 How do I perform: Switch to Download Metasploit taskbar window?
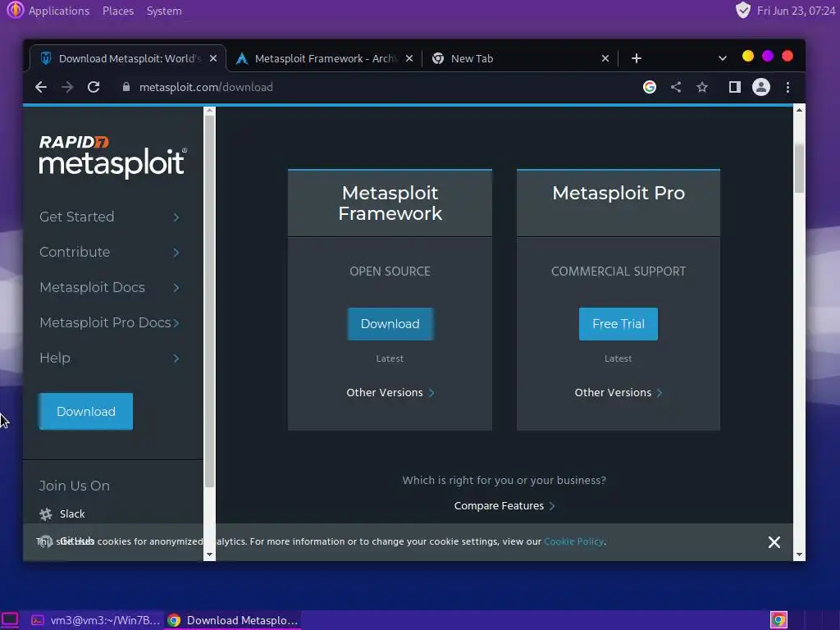pyautogui.click(x=232, y=620)
